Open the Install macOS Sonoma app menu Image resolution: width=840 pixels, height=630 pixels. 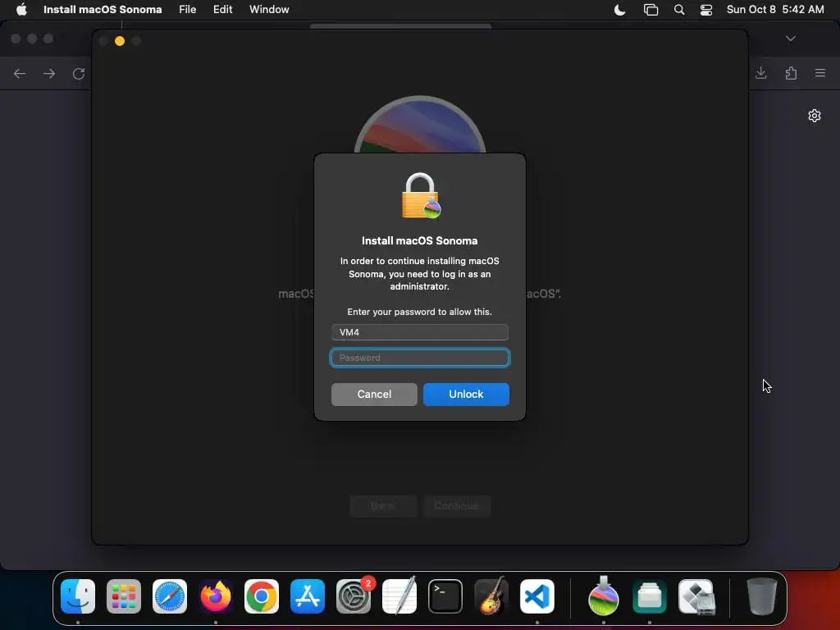(103, 10)
